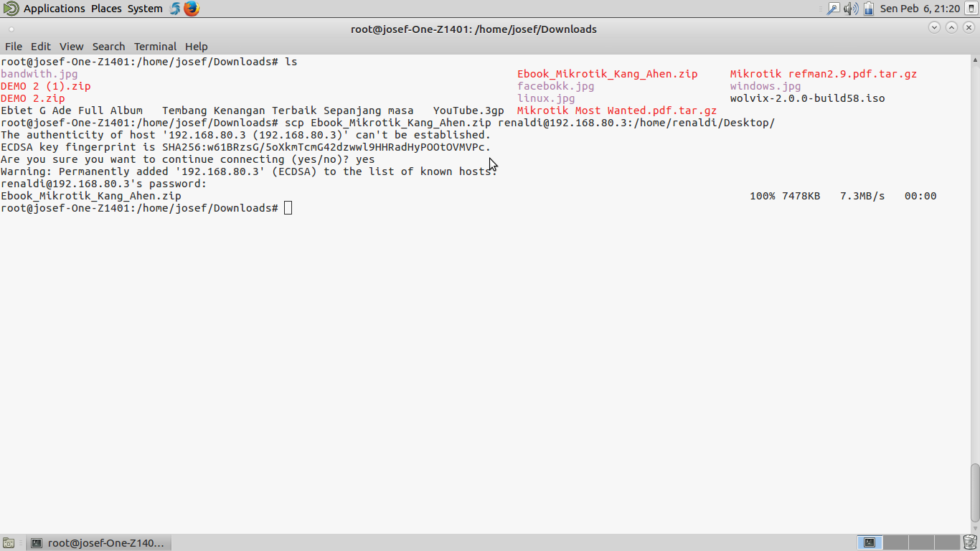This screenshot has width=980, height=551.
Task: Click YouTube.3gp in the listing
Action: pos(468,110)
